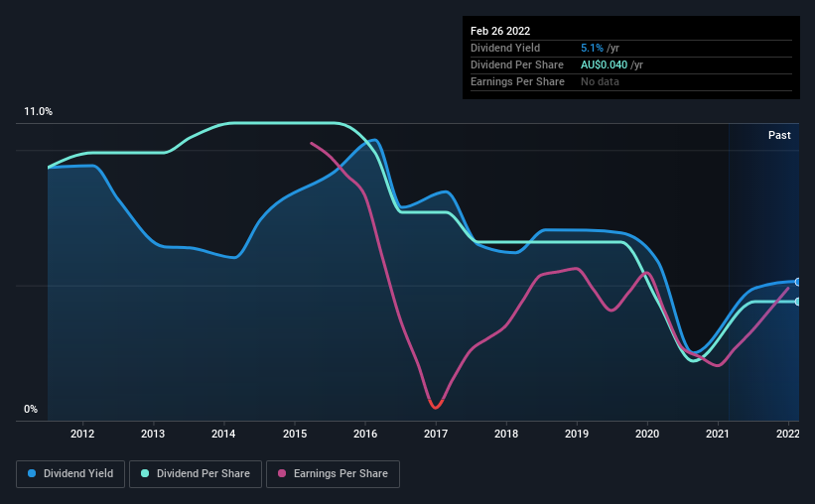Click the Feb 26 2022 tooltip date
The image size is (815, 504).
point(500,31)
